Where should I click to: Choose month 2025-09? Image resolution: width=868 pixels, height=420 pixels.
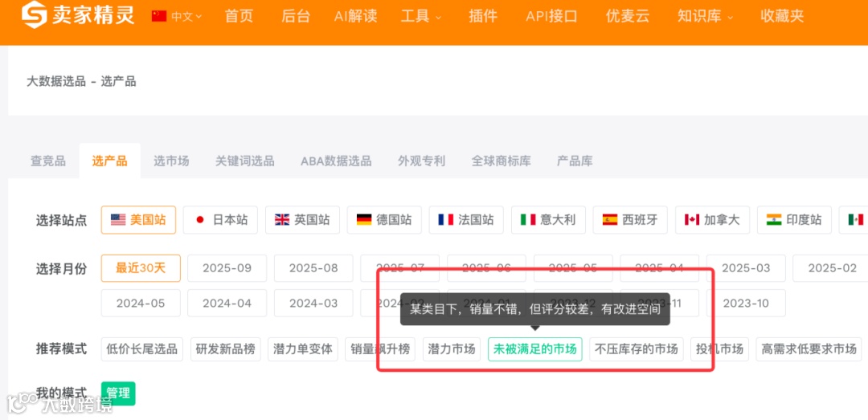(227, 268)
